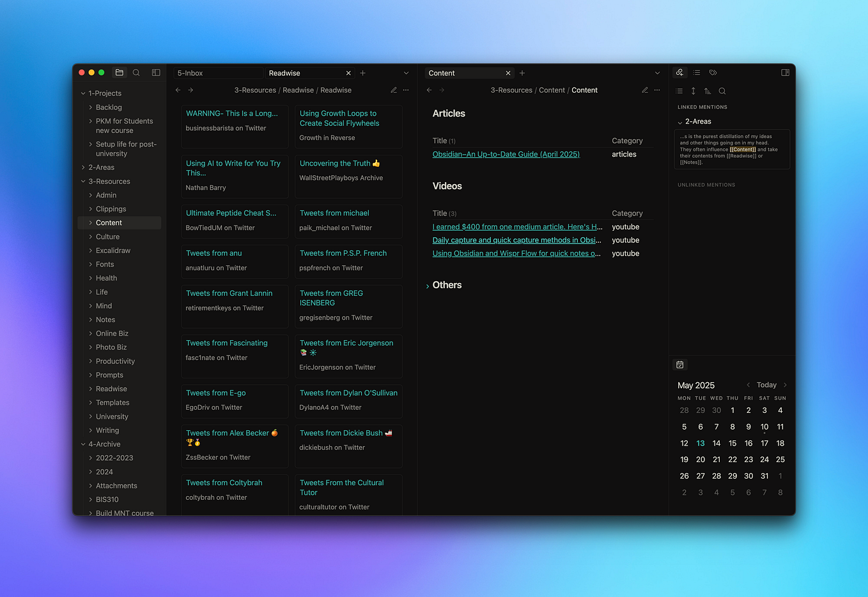Screen dimensions: 868x597
Task: Select the Outline panel icon
Action: [695, 72]
